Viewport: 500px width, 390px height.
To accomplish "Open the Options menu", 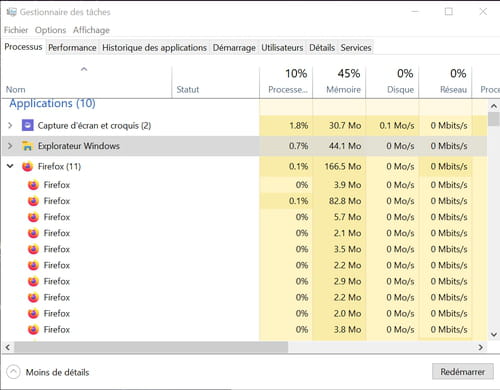I will click(50, 30).
